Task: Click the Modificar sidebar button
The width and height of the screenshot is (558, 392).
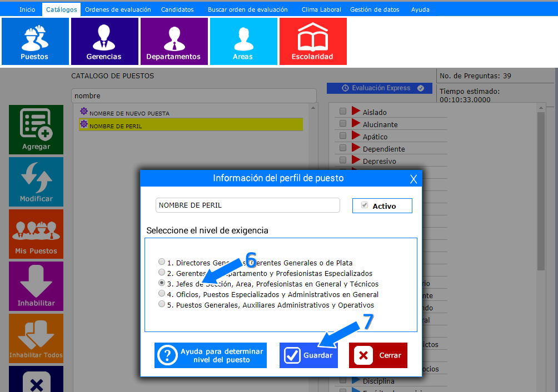Action: (x=36, y=182)
